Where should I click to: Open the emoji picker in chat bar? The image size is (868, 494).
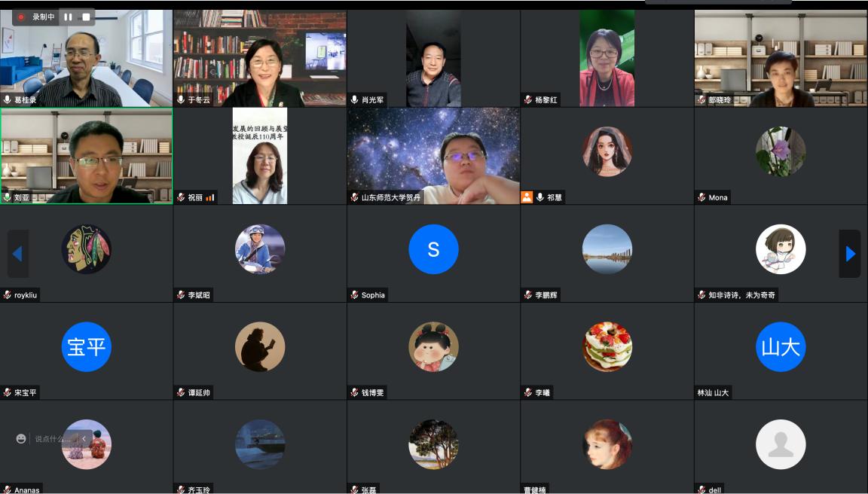(21, 439)
